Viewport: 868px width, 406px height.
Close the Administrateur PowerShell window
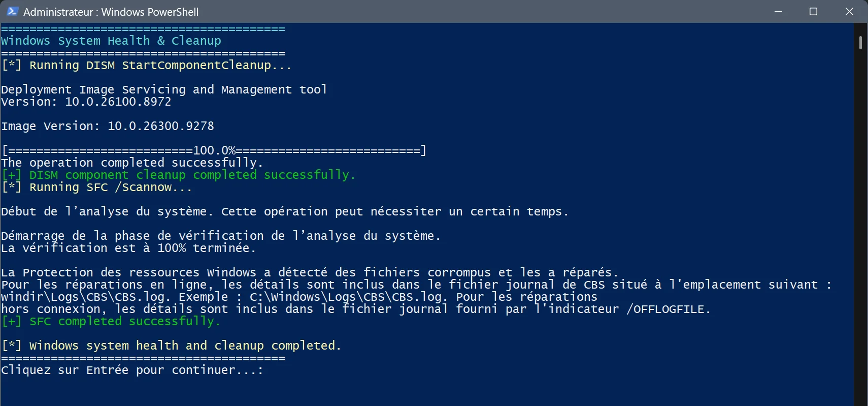[849, 11]
